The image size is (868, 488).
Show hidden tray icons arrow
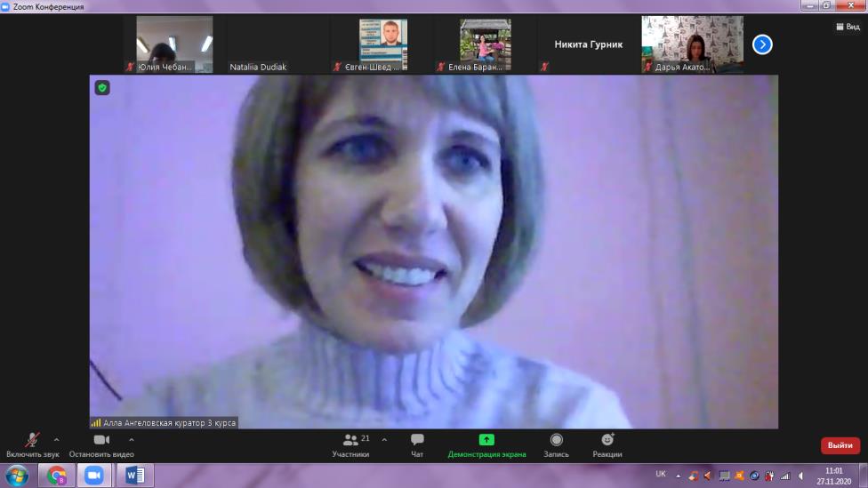tap(678, 476)
